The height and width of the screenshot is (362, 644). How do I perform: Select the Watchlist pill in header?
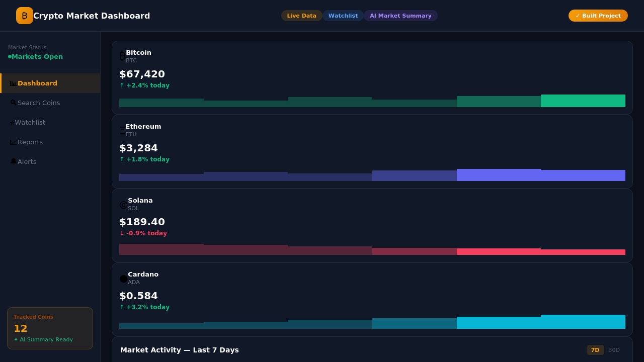tap(343, 16)
